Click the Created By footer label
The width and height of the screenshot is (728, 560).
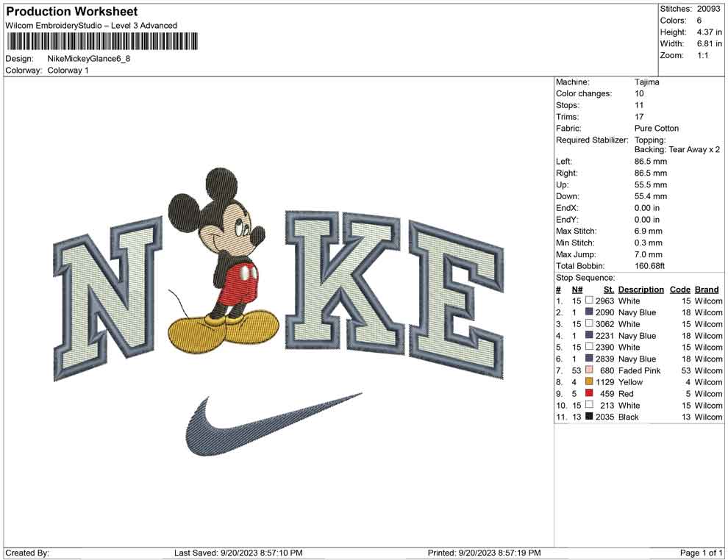27,553
